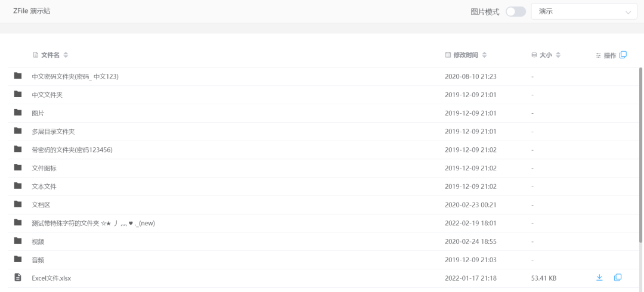Sort list by 大小 column
The image size is (644, 292).
[558, 55]
